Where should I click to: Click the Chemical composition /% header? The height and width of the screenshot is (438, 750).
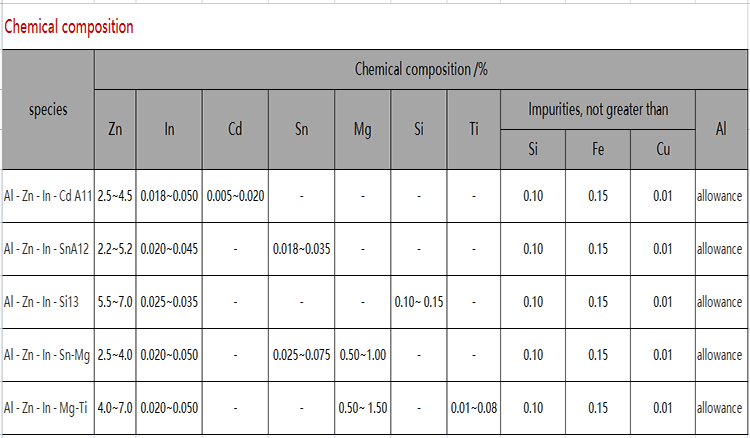[x=421, y=69]
